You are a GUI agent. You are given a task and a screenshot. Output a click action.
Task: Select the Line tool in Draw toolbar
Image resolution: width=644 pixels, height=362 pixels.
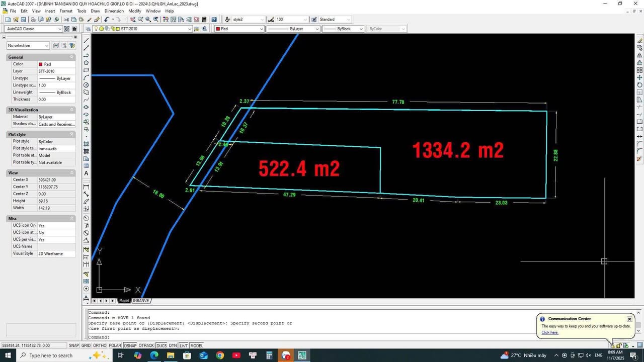[x=87, y=41]
